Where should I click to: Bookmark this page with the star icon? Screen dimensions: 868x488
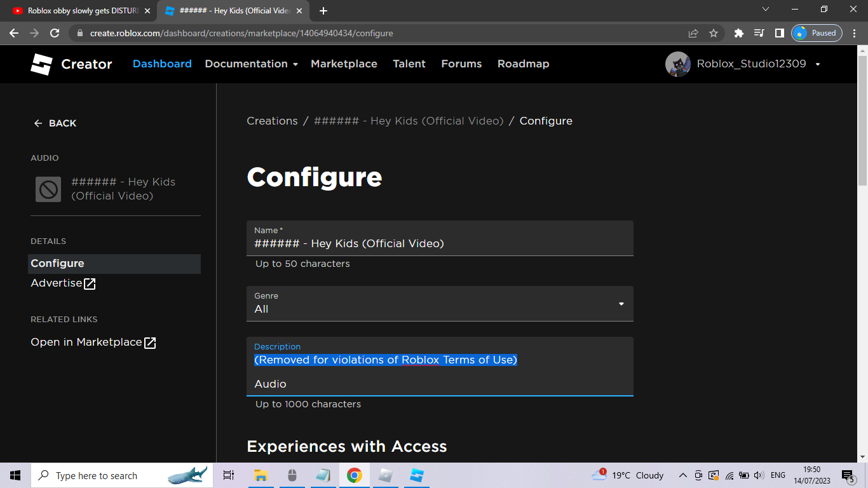click(714, 33)
